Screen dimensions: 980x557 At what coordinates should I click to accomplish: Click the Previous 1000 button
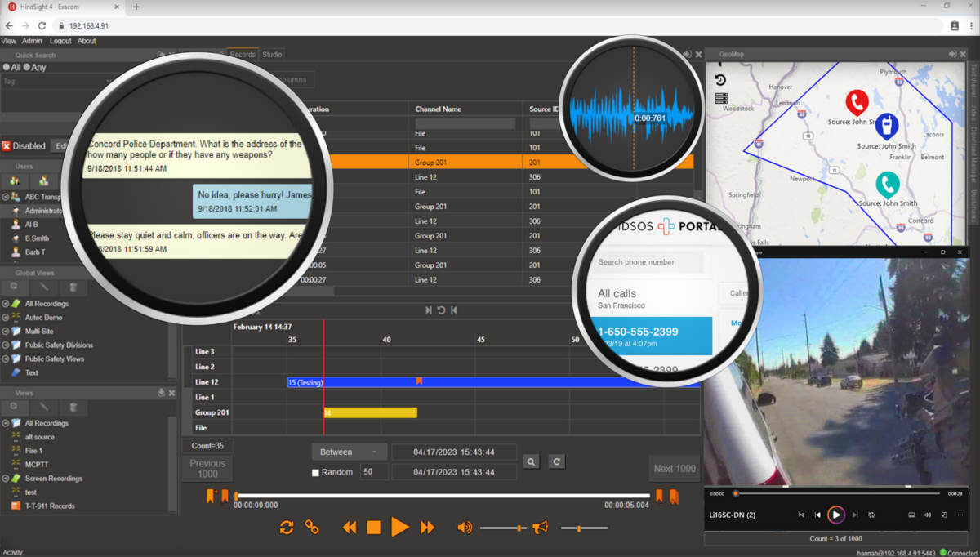coord(207,467)
